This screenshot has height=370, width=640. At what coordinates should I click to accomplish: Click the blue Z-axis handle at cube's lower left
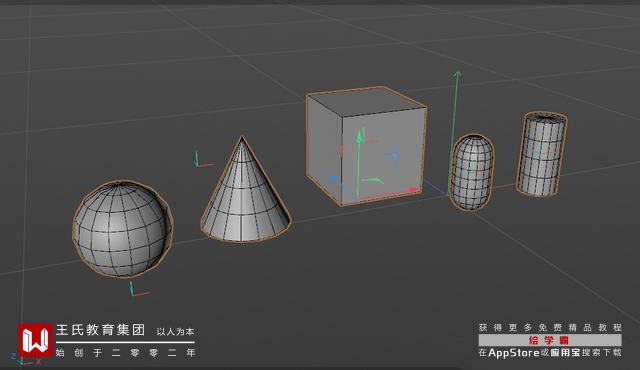click(333, 179)
